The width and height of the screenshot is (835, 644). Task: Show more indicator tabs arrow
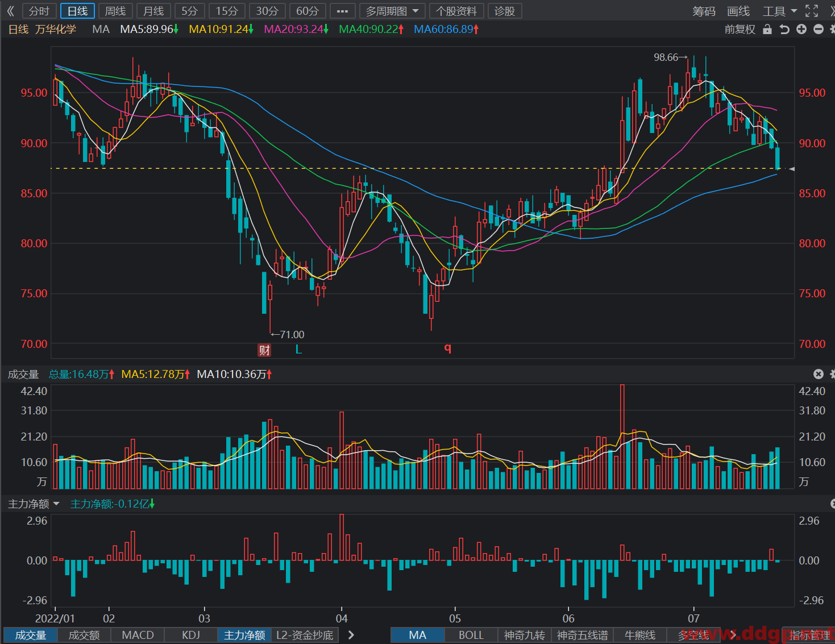click(351, 635)
